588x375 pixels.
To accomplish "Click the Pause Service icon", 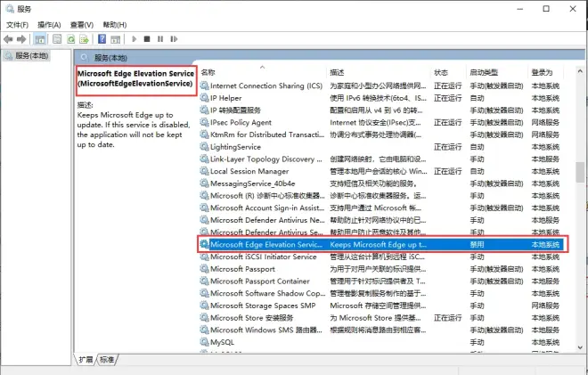I will 160,39.
